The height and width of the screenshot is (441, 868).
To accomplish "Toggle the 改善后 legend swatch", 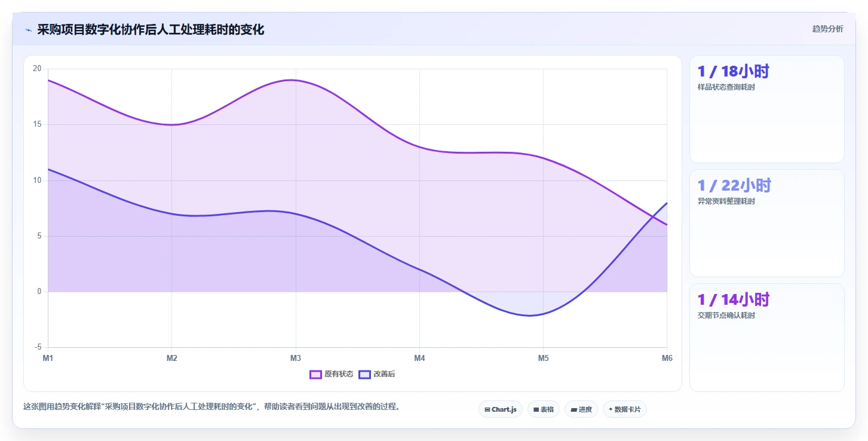I will click(364, 375).
